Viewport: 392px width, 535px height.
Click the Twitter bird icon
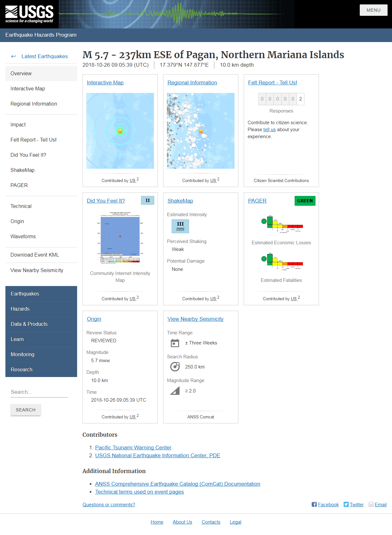click(346, 504)
